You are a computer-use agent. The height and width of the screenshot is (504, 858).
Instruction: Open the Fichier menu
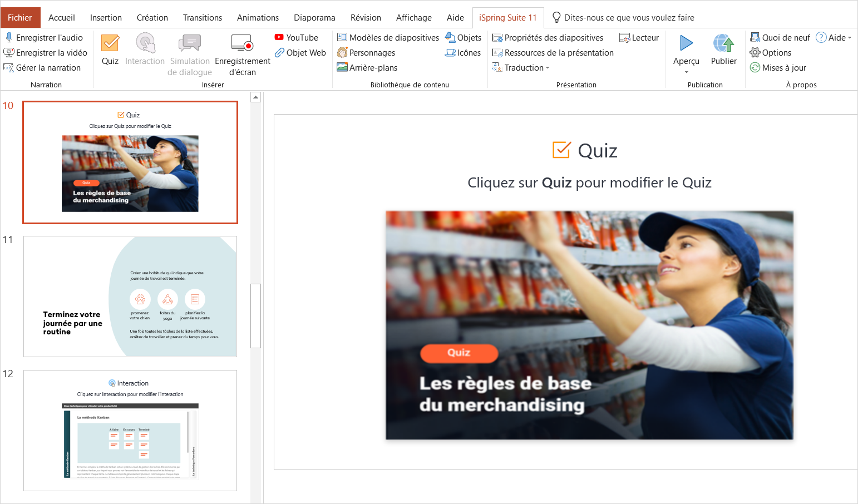[20, 17]
